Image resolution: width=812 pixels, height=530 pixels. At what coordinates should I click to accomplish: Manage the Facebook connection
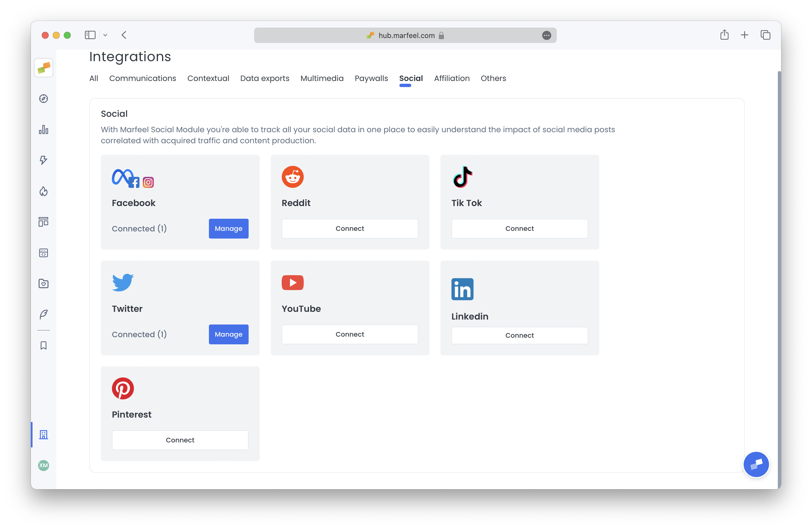tap(228, 229)
